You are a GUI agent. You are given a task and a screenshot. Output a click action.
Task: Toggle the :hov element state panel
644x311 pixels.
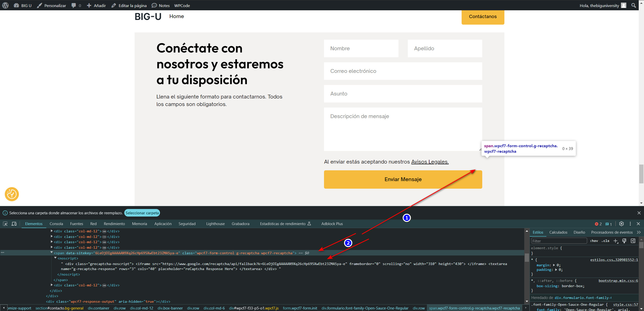coord(594,241)
